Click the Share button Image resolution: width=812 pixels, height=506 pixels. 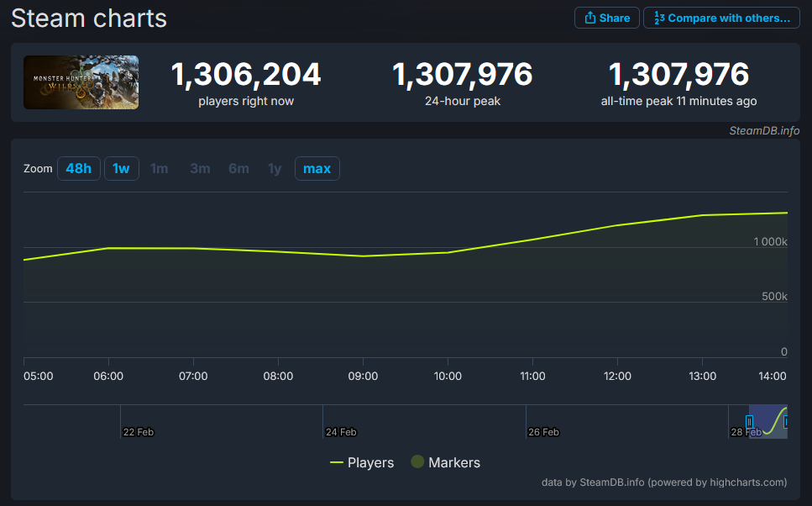point(606,18)
